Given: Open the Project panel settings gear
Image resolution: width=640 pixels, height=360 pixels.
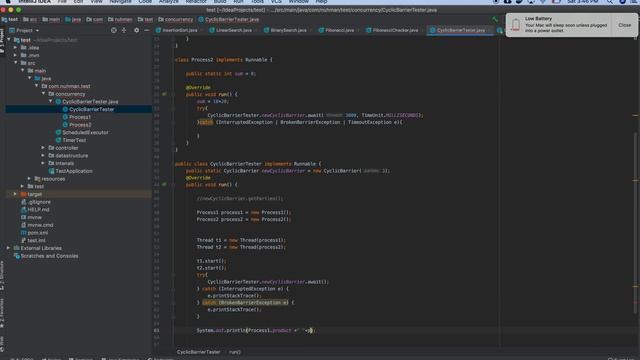Looking at the screenshot, I should click(136, 30).
